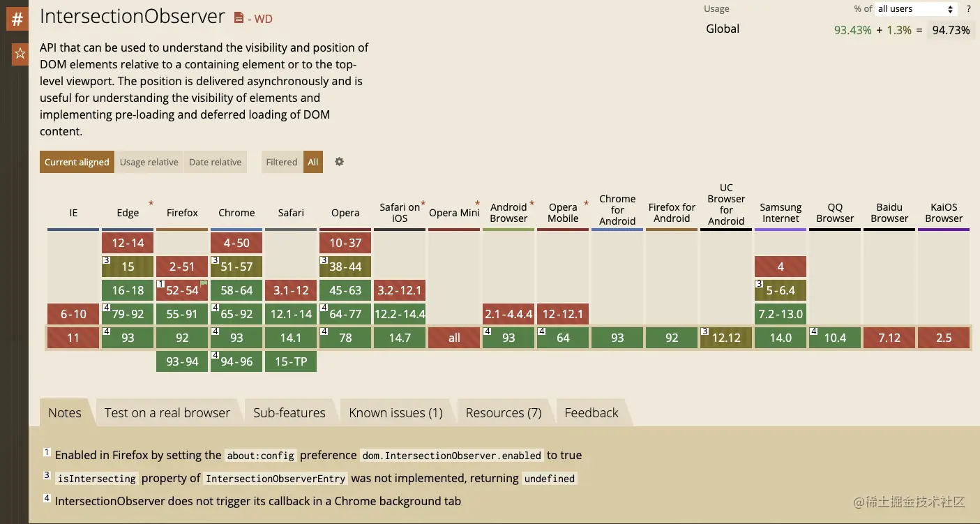980x524 pixels.
Task: Select Safari on iOS 12.2-14.4 cell
Action: [400, 314]
